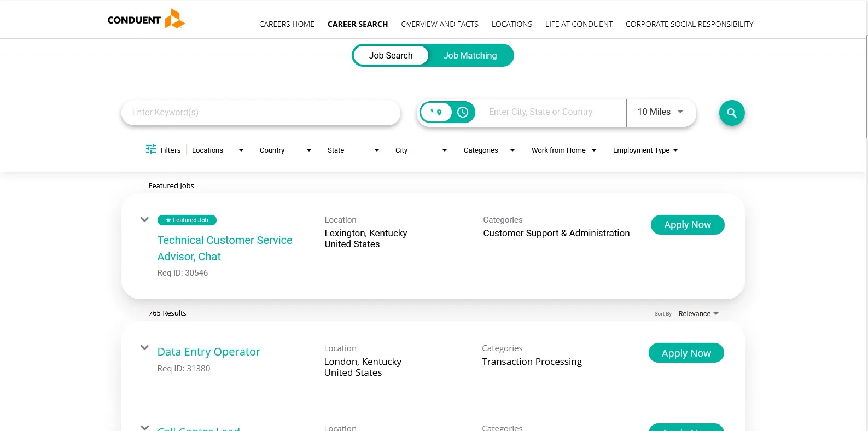Click 'Lexington, Kentucky' location text
868x431 pixels.
coord(366,233)
